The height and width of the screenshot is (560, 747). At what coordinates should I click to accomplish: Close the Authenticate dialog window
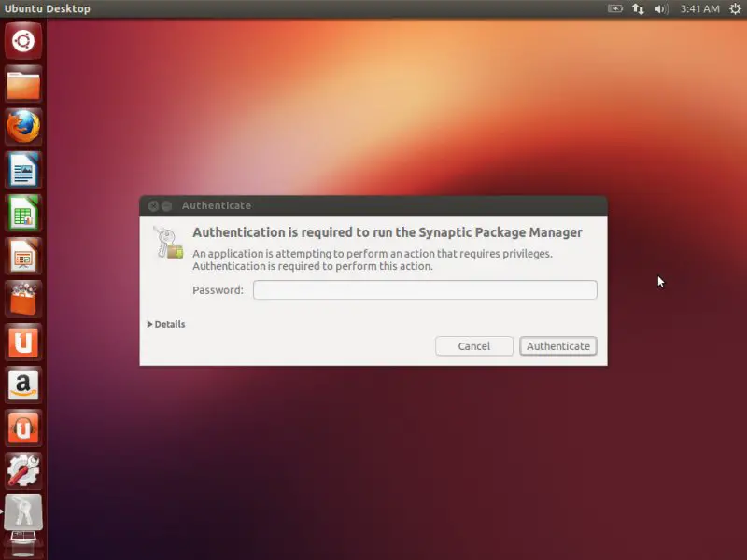[153, 205]
